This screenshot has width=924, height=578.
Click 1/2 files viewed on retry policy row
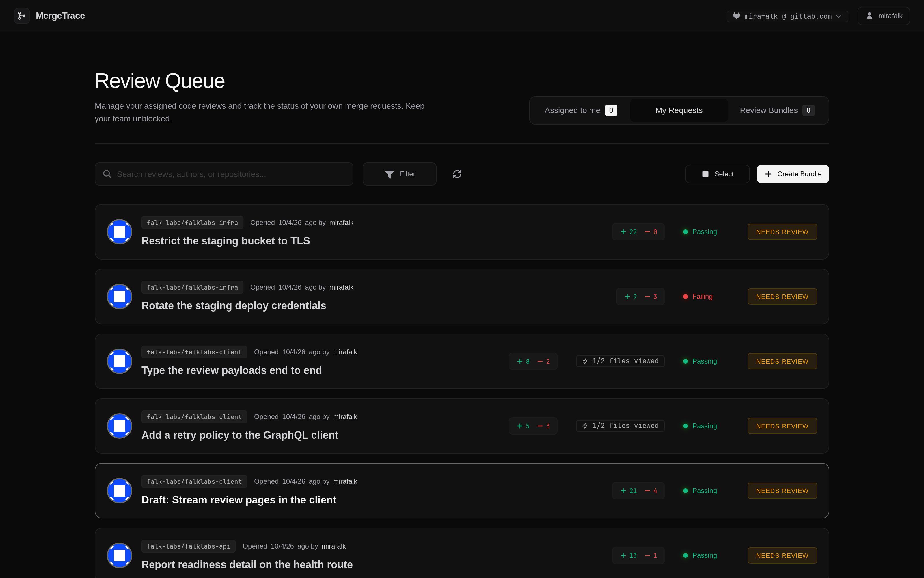[620, 426]
